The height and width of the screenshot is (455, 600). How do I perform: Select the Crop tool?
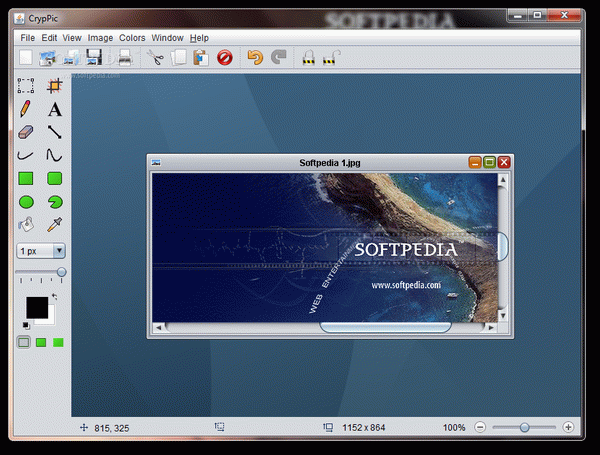(54, 86)
